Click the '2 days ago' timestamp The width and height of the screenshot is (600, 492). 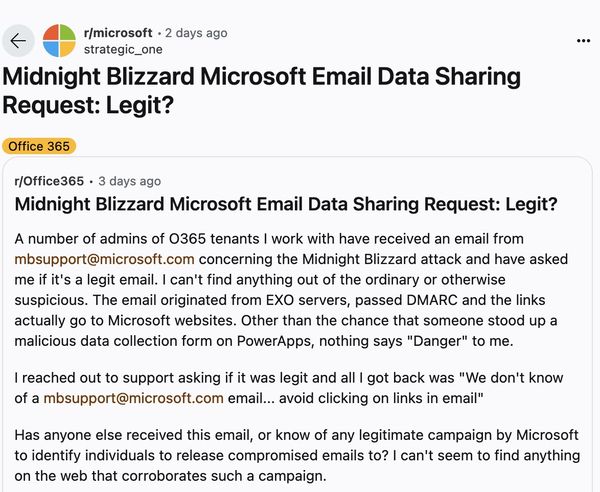tap(187, 33)
